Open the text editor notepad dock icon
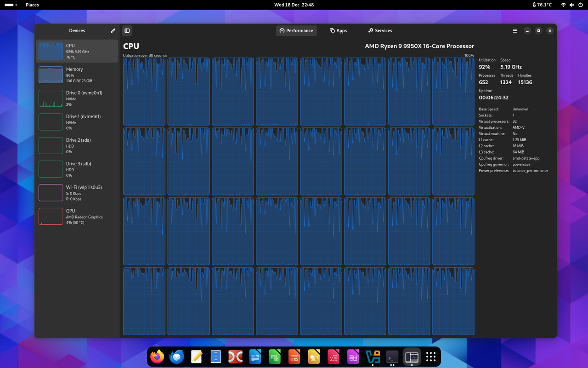The image size is (588, 368). click(x=196, y=356)
